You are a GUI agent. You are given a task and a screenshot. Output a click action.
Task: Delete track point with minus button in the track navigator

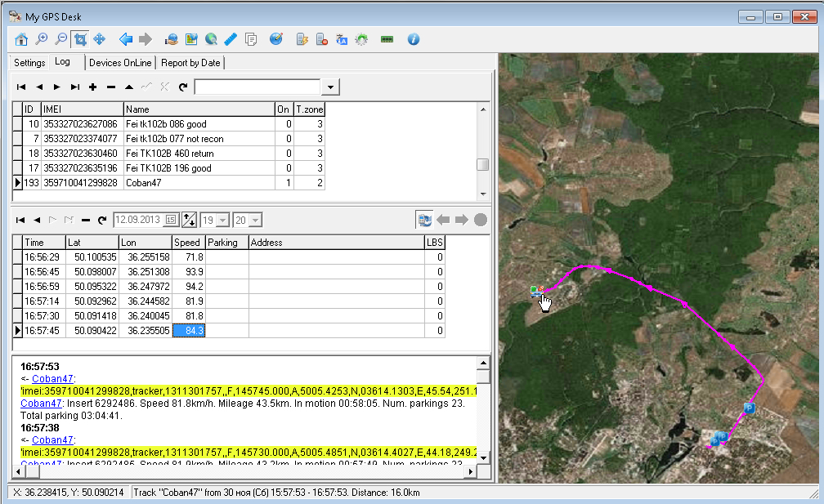(x=86, y=220)
